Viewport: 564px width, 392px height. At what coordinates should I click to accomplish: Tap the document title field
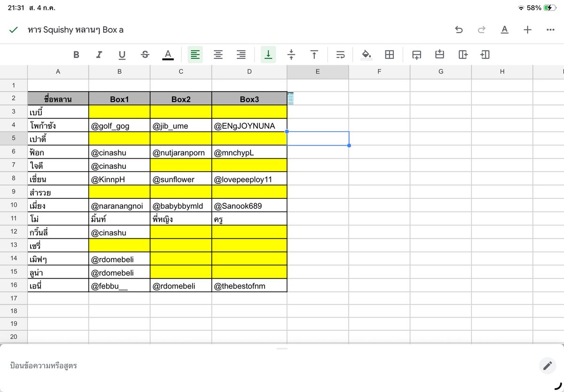pos(76,30)
